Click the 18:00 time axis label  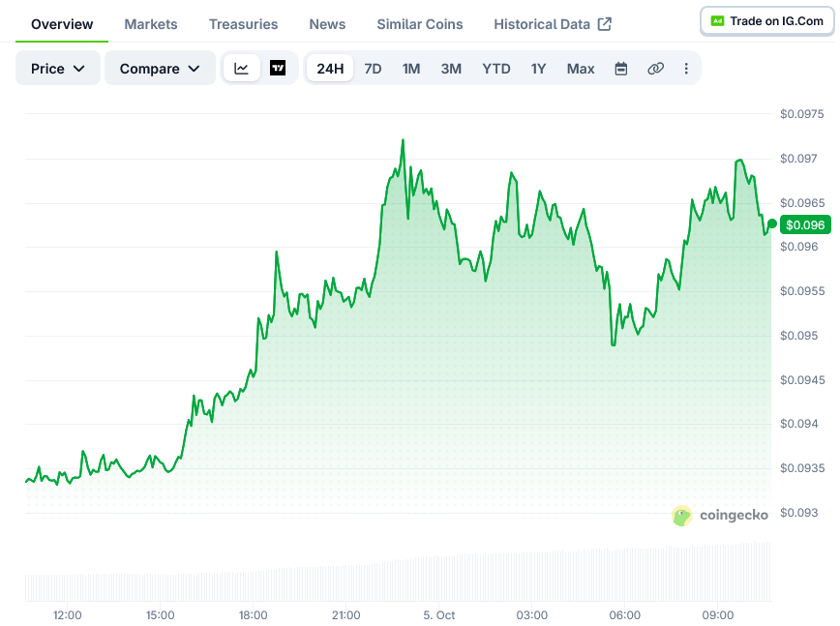click(x=253, y=615)
